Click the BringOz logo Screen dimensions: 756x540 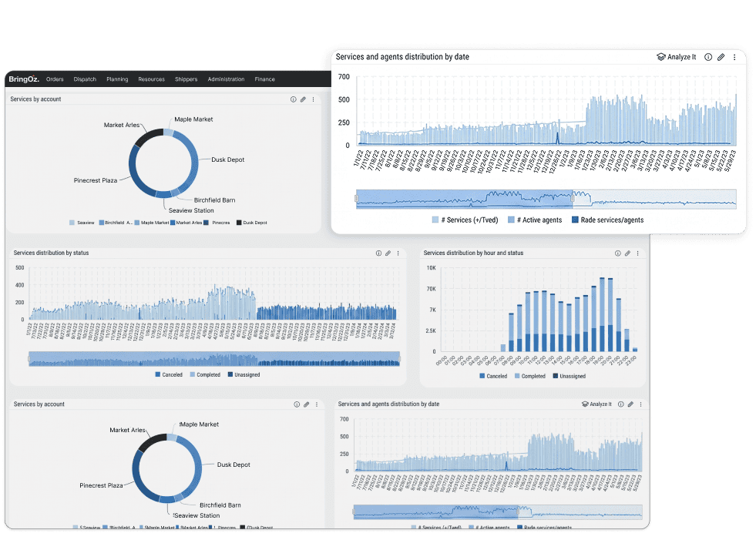pyautogui.click(x=24, y=79)
